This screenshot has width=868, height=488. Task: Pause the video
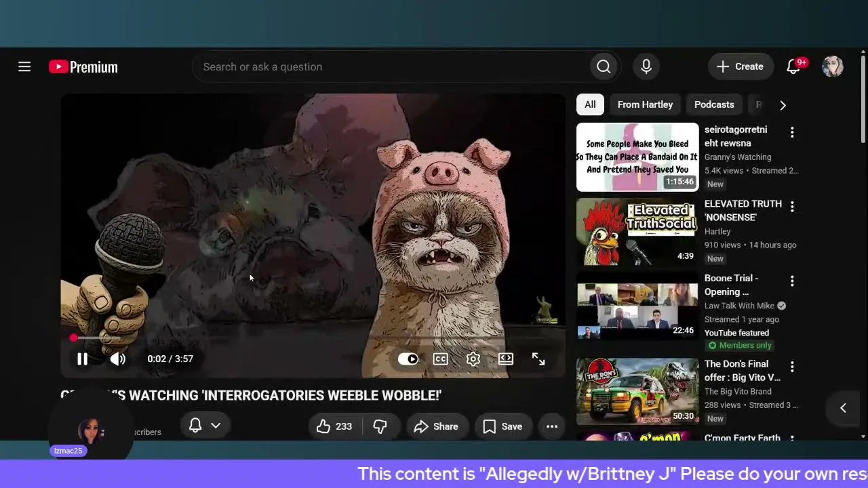pyautogui.click(x=82, y=359)
